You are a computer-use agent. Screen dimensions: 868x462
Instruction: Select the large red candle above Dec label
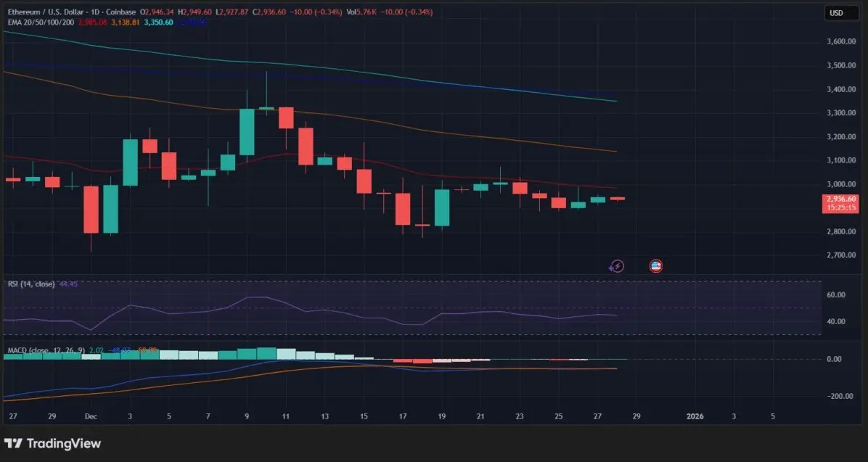click(91, 210)
